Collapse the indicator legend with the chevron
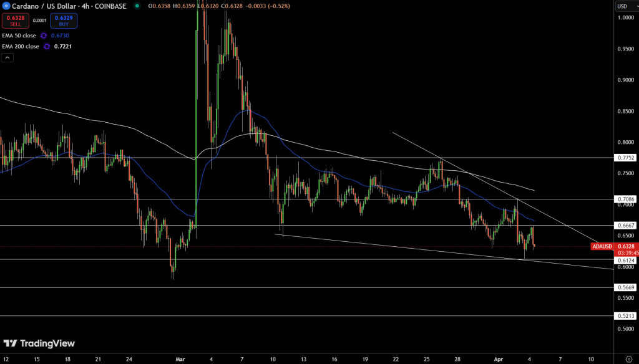The height and width of the screenshot is (364, 639). click(7, 58)
